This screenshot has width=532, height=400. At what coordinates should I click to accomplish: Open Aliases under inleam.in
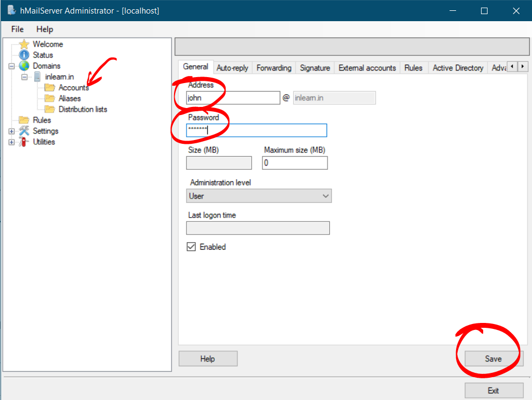[69, 98]
